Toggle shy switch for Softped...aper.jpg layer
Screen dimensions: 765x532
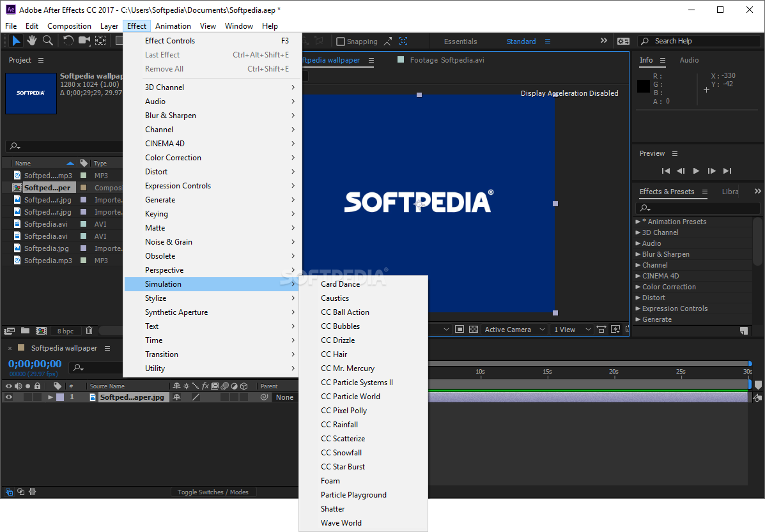176,397
